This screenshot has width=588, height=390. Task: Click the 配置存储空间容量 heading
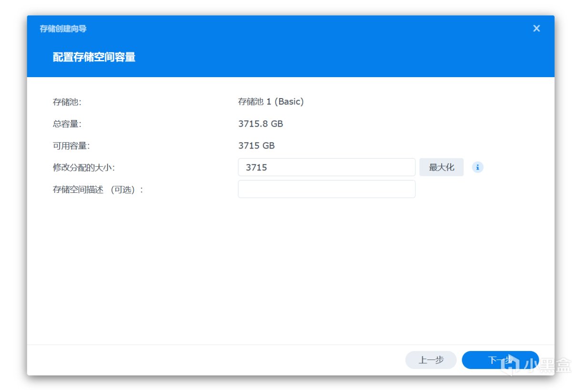coord(94,57)
